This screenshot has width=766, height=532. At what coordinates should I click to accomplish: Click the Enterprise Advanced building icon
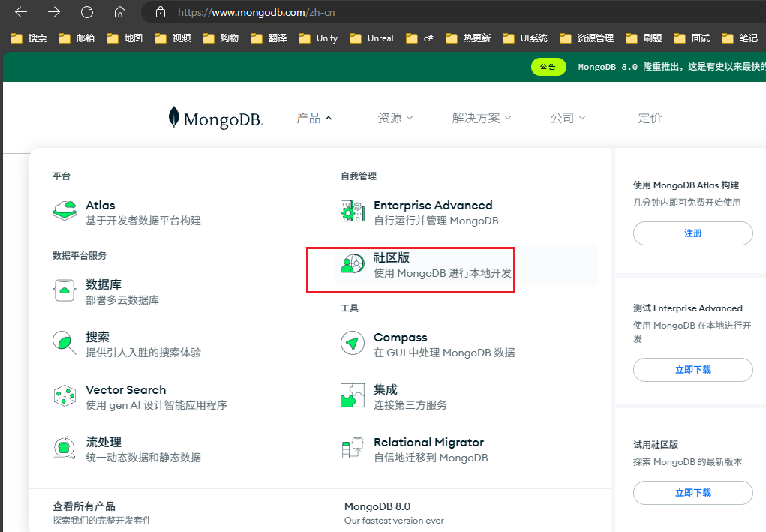(x=353, y=211)
